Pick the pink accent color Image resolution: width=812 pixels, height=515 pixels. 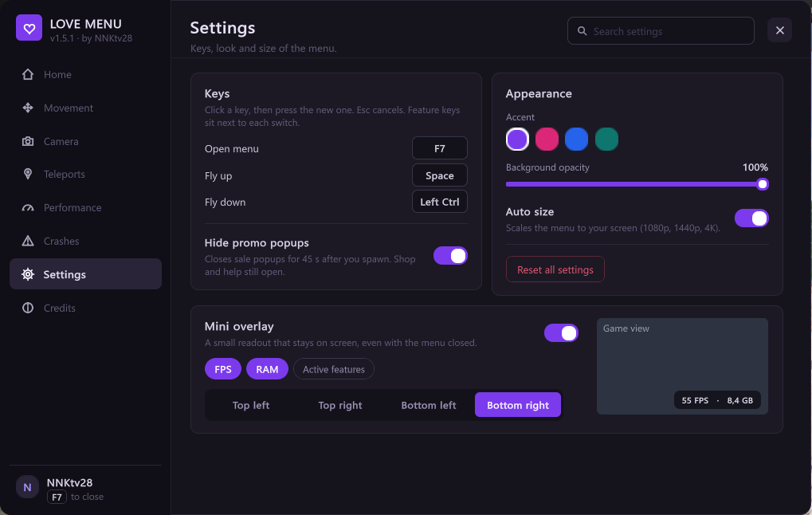pyautogui.click(x=547, y=140)
